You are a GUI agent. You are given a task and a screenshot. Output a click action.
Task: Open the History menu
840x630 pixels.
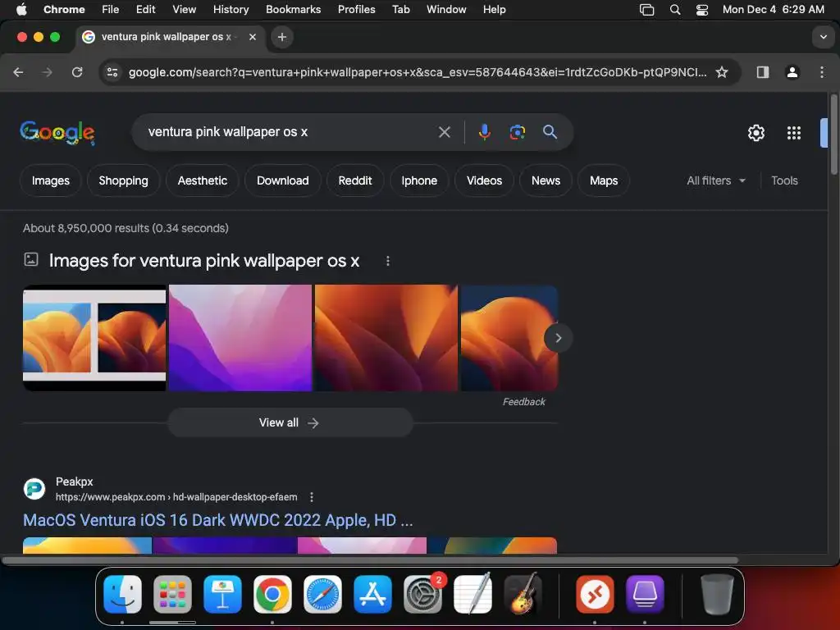click(231, 10)
